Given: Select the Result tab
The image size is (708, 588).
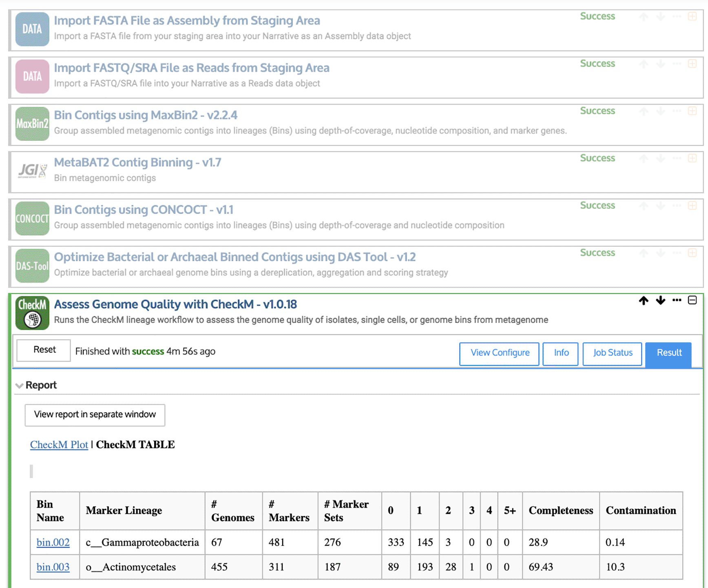Looking at the screenshot, I should pyautogui.click(x=668, y=354).
